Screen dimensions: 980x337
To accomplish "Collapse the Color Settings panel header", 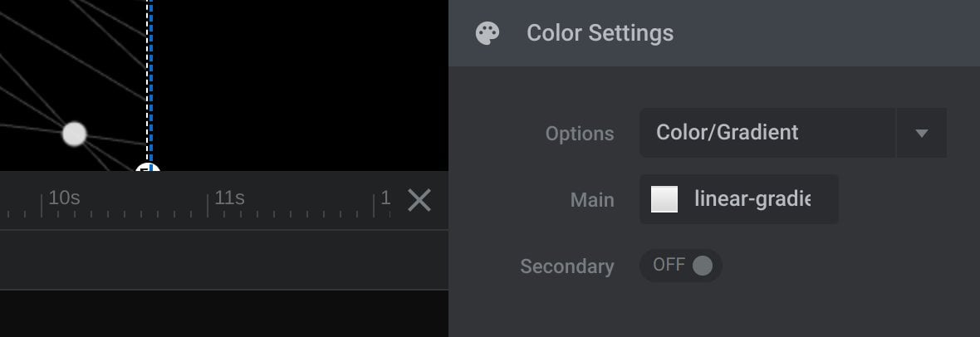I will [x=713, y=33].
